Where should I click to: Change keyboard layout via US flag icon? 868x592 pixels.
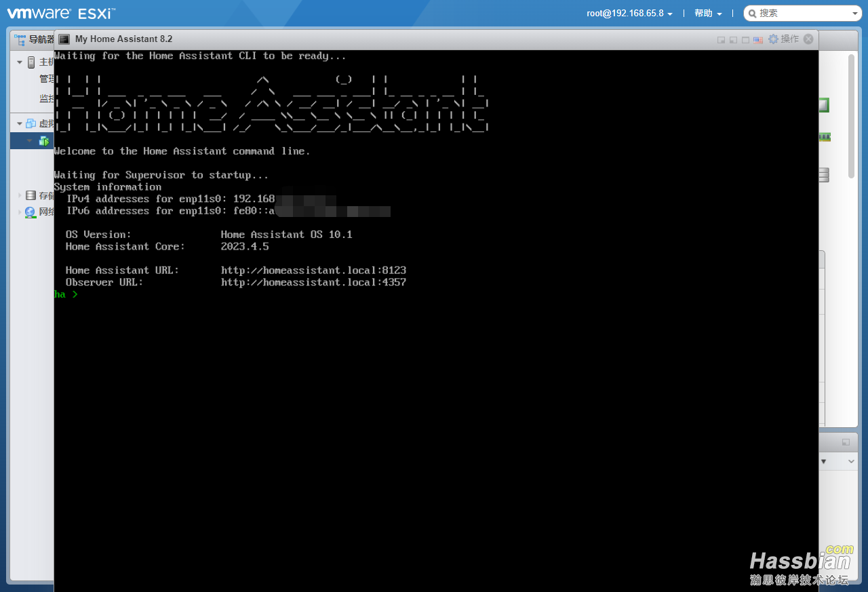tap(758, 40)
